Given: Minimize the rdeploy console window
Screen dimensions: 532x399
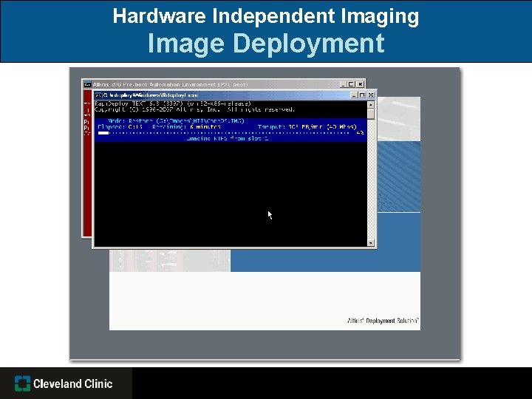Looking at the screenshot, I should (354, 95).
